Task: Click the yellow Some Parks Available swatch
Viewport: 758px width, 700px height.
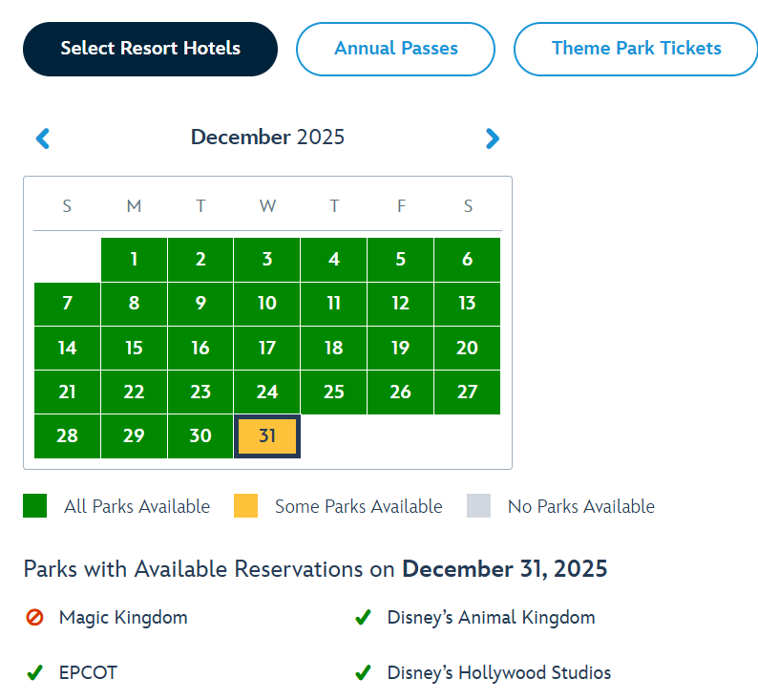Action: (x=245, y=506)
